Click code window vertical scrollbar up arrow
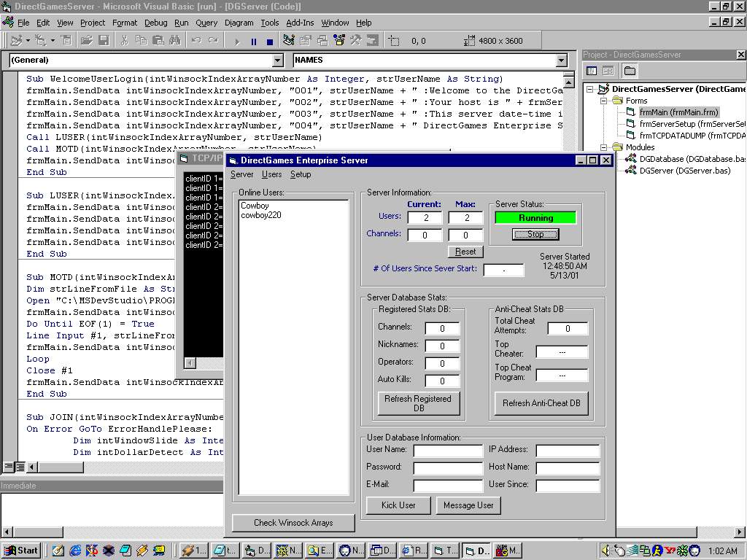747x560 pixels. point(568,82)
